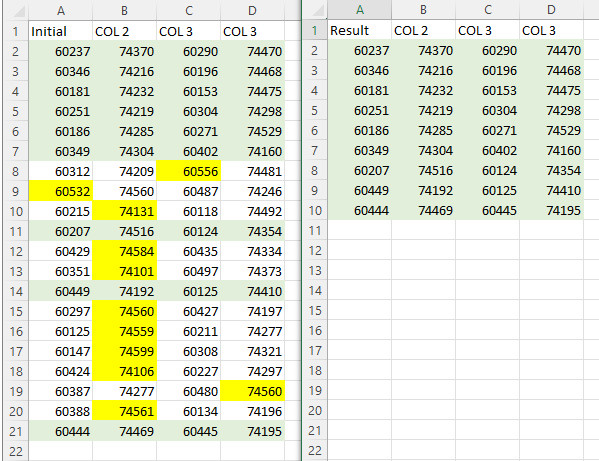The width and height of the screenshot is (599, 461).
Task: Select column D header in Initial sheet
Action: (x=253, y=11)
